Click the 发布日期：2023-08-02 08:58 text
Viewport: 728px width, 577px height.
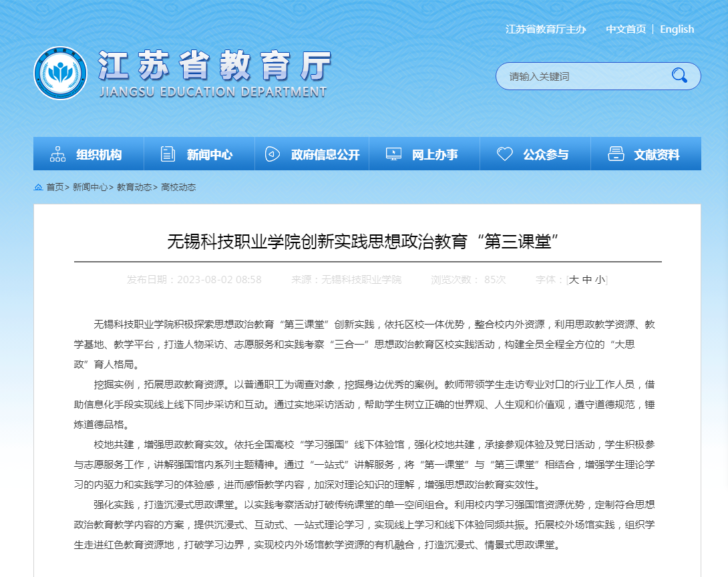(194, 279)
